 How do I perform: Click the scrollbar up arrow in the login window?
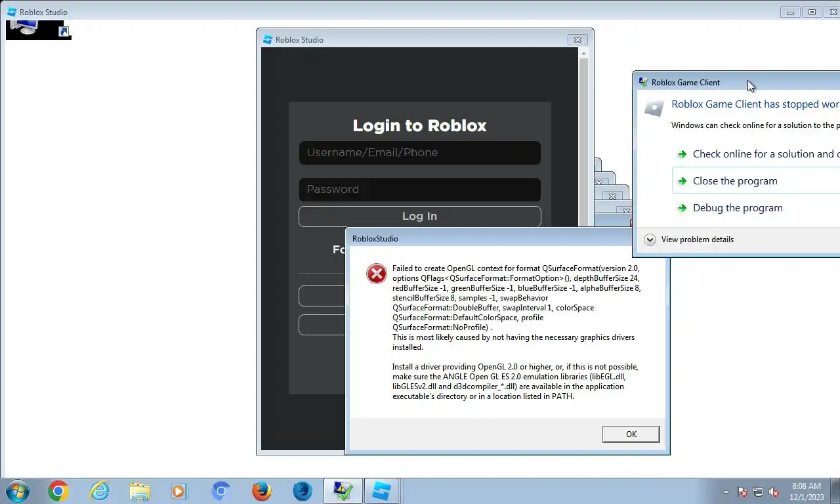point(583,54)
